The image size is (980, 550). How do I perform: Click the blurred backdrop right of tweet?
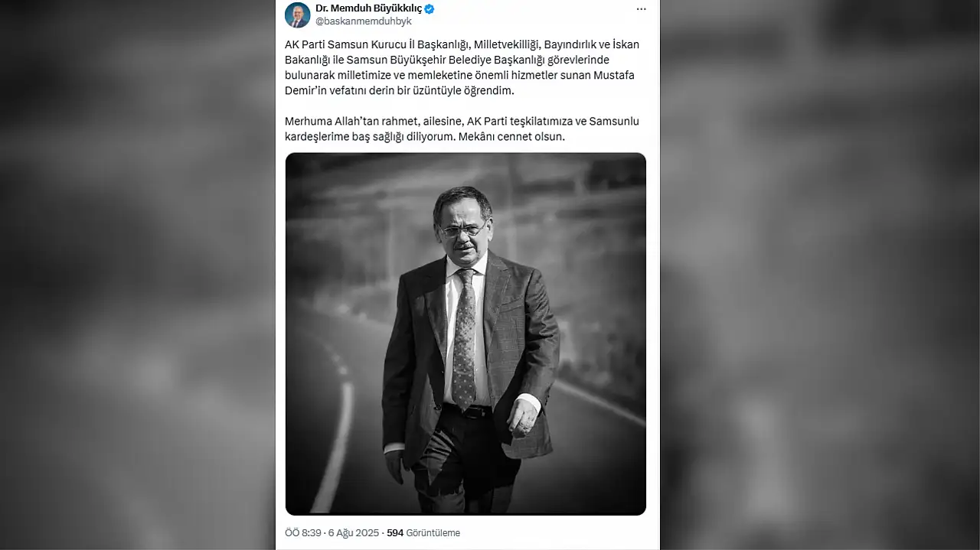[x=820, y=275]
